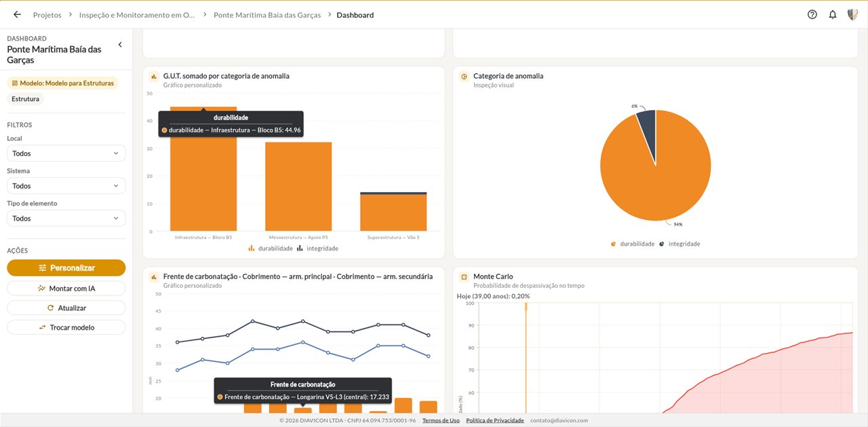
Task: Click the G.U.T. chart bar icon
Action: tap(154, 77)
